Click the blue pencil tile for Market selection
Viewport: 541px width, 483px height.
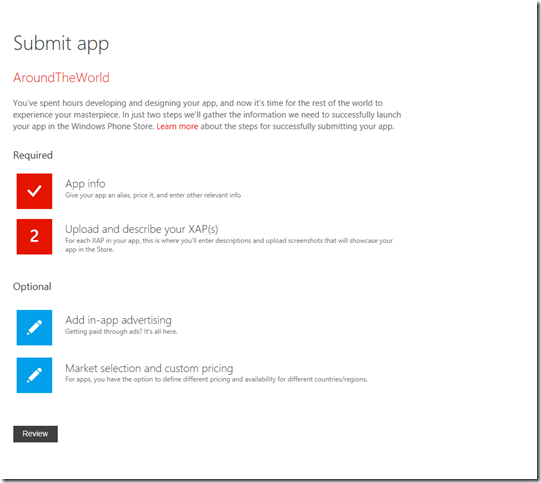(35, 375)
